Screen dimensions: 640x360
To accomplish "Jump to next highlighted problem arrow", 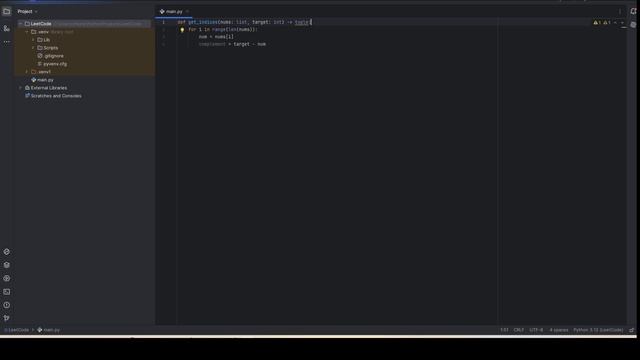I will [622, 22].
